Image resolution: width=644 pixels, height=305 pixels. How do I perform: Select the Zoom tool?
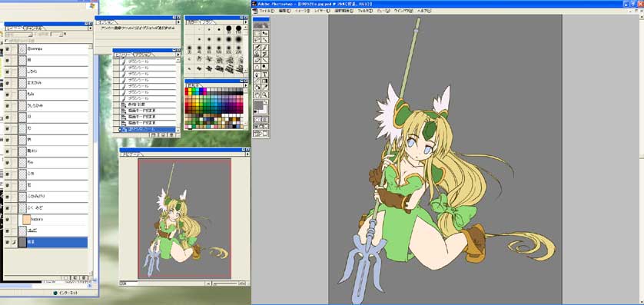[x=265, y=95]
